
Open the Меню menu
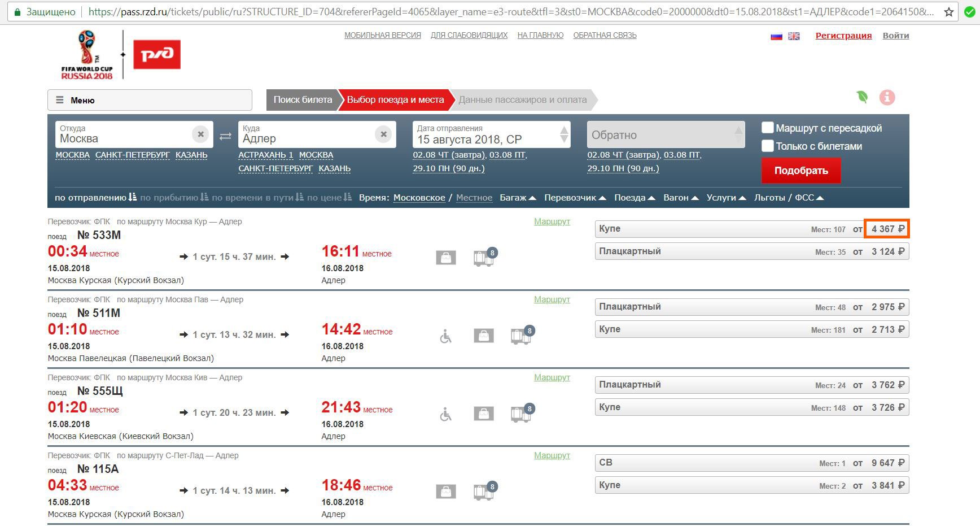click(150, 100)
